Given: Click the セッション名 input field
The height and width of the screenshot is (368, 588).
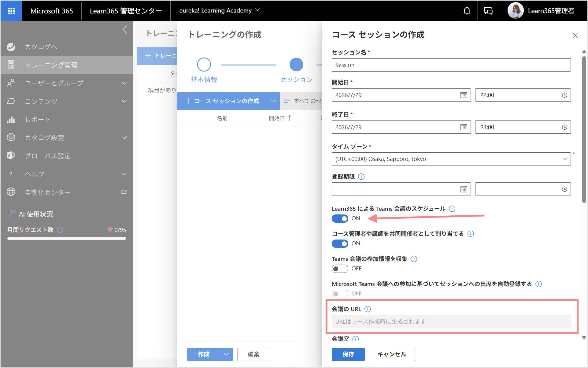Looking at the screenshot, I should point(451,65).
